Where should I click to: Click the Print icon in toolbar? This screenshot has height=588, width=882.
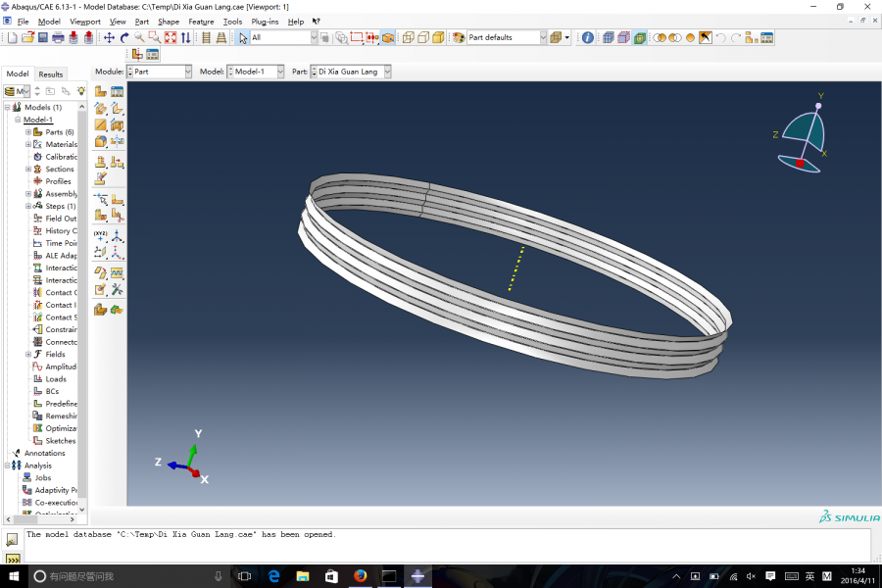pyautogui.click(x=58, y=37)
